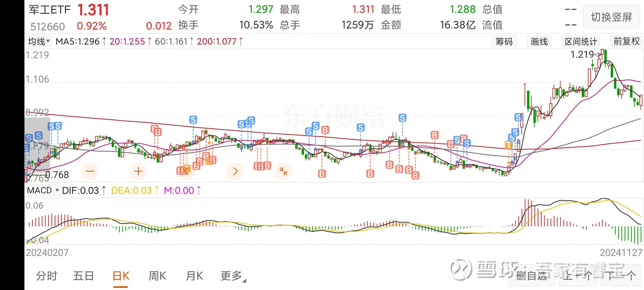Tap the right arrow chart scroll button

235,171
